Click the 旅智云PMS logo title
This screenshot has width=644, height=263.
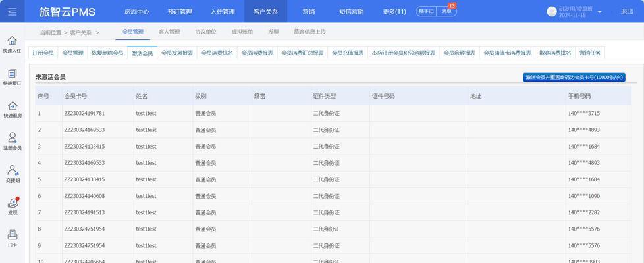coord(67,12)
